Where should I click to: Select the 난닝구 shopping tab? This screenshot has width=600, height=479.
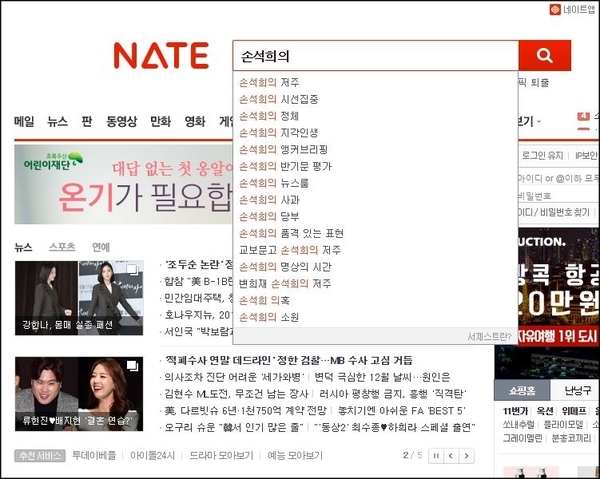[576, 390]
